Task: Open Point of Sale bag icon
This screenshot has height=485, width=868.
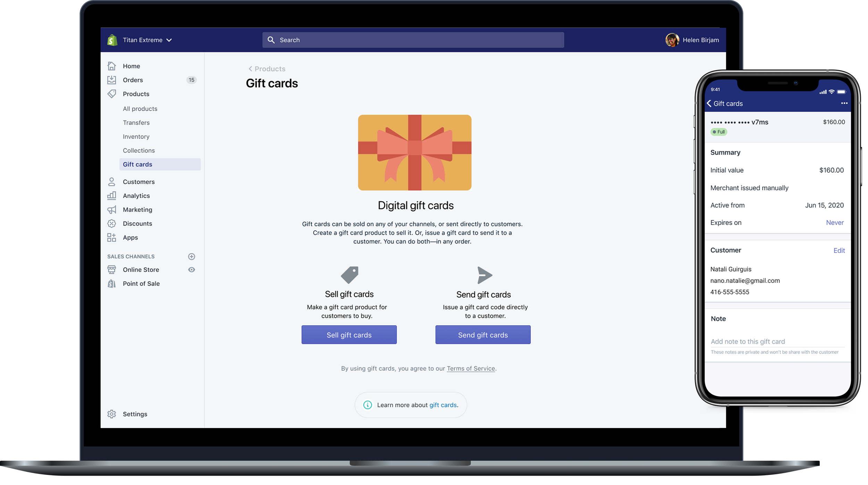Action: click(111, 283)
